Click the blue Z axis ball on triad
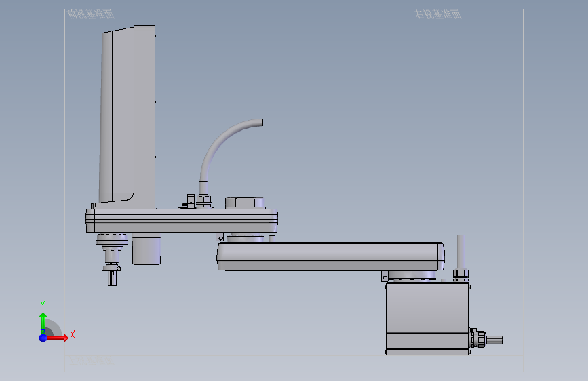The image size is (588, 381). pos(43,338)
